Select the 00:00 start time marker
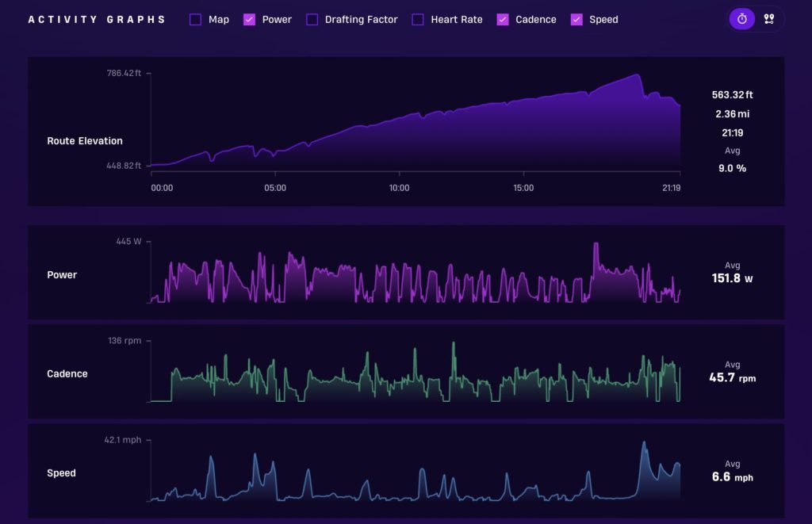The image size is (812, 524). pos(162,188)
